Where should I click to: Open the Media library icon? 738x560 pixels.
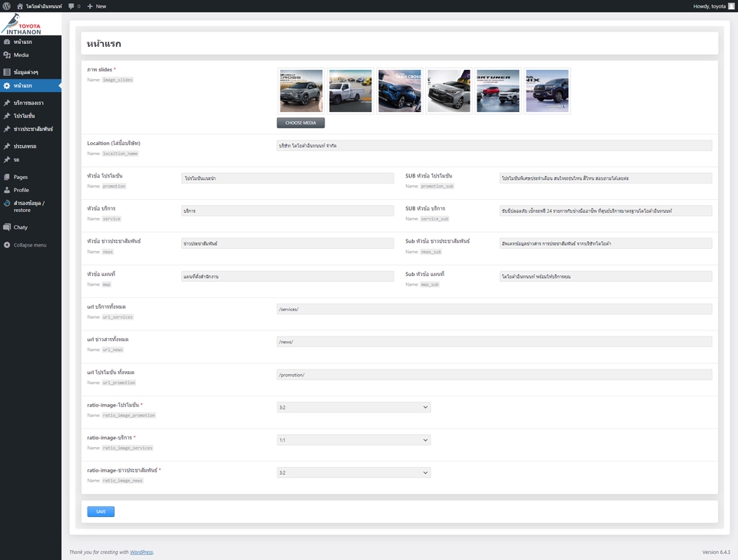click(x=7, y=55)
